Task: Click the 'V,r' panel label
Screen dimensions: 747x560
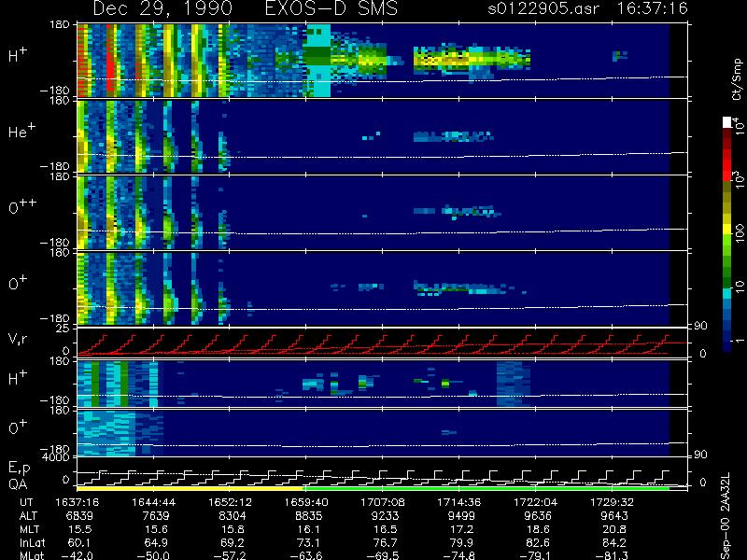Action: [x=18, y=339]
